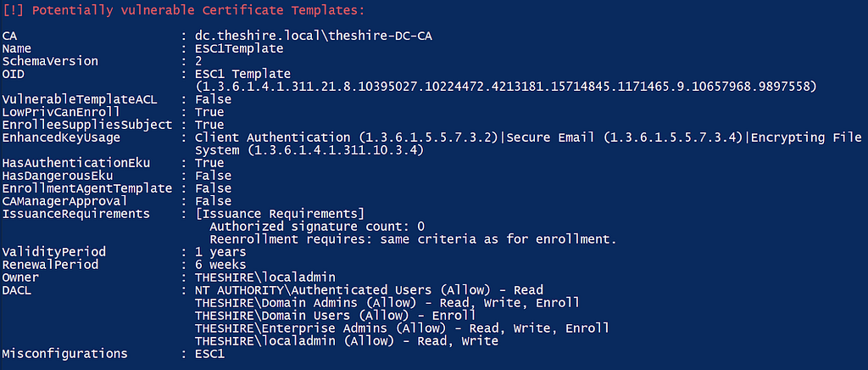This screenshot has height=370, width=868.
Task: Click the RenewalPeriod 6 weeks value
Action: (x=220, y=265)
